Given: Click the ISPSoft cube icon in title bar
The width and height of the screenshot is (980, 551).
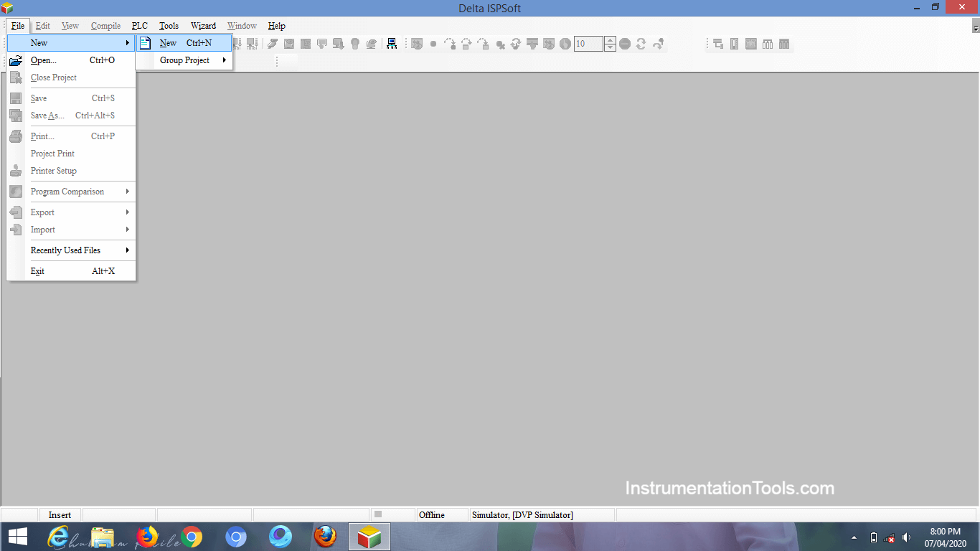Looking at the screenshot, I should click(x=7, y=8).
